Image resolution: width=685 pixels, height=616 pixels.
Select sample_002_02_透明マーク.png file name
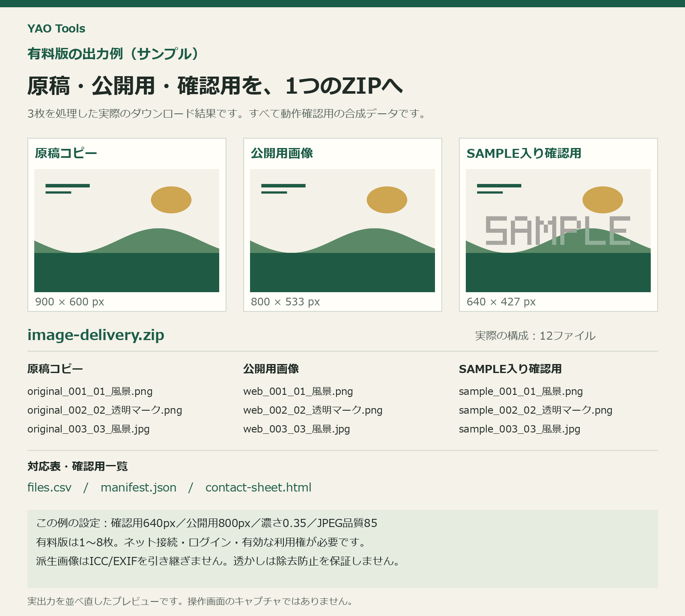(x=536, y=410)
